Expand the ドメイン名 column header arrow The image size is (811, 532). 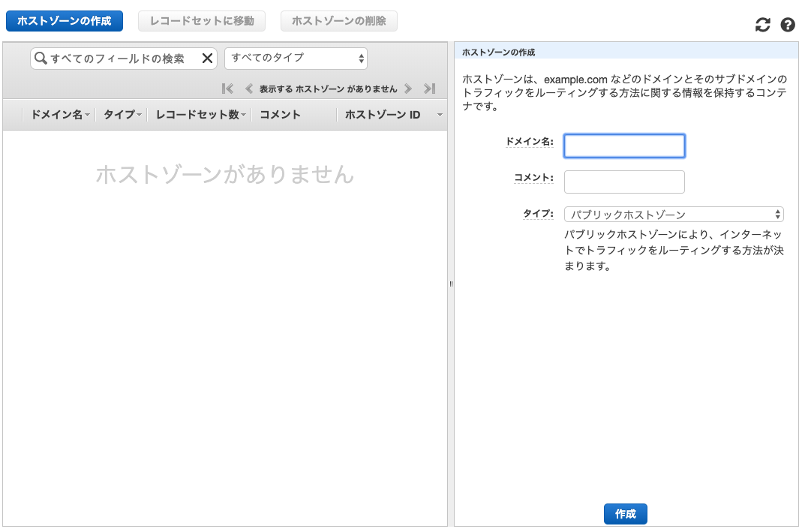tap(88, 116)
